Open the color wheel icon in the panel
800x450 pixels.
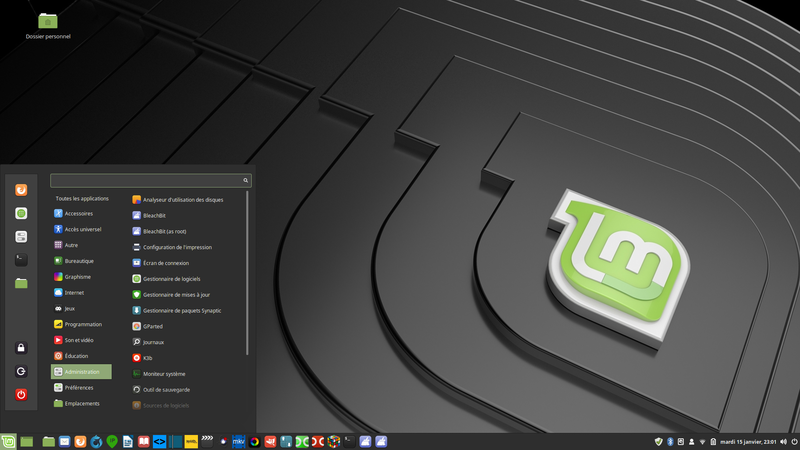255,442
